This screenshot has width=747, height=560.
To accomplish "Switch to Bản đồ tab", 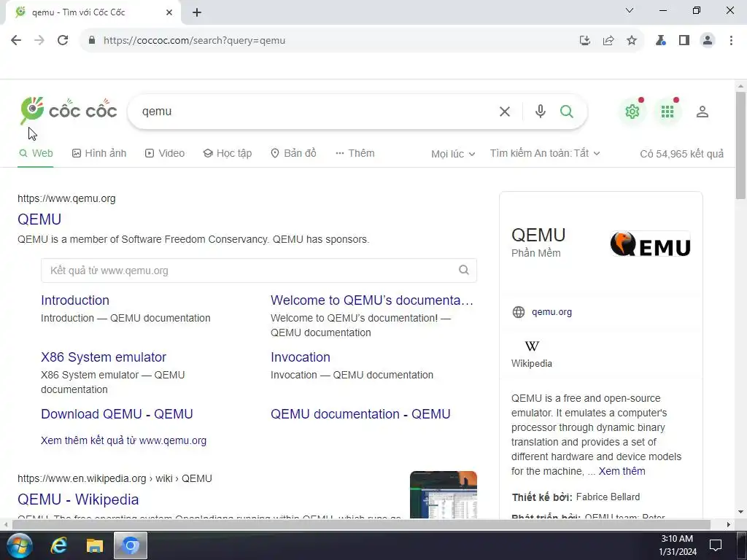I will pos(293,153).
